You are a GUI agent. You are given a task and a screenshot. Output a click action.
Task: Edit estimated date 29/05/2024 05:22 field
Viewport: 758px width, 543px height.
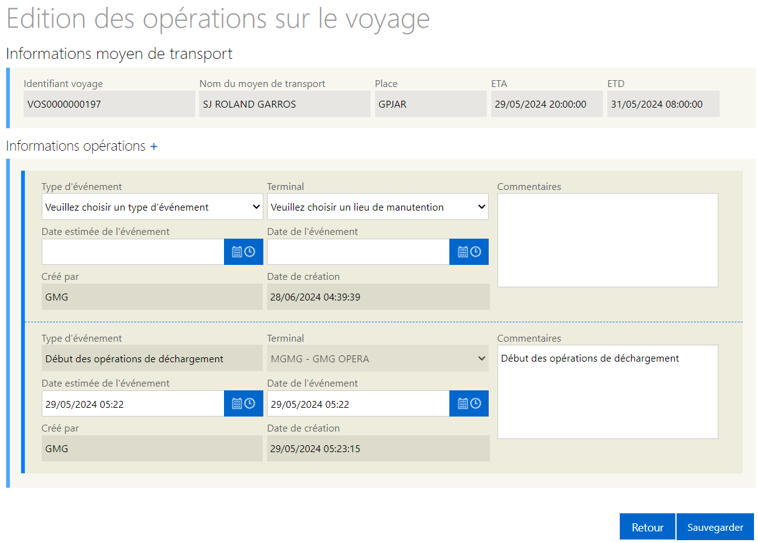pyautogui.click(x=133, y=404)
